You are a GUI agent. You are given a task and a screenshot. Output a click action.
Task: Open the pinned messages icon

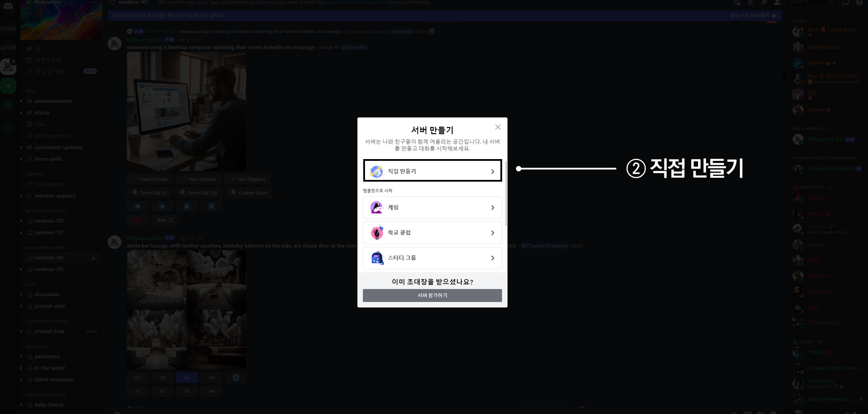coord(764,3)
